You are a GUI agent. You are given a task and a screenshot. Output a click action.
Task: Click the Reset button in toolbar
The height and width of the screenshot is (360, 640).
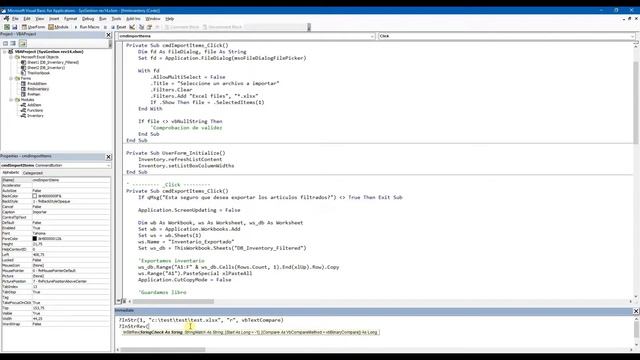click(119, 27)
